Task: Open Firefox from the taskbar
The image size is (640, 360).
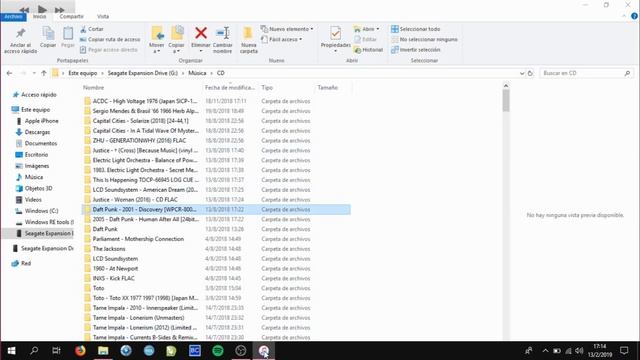Action: coord(80,351)
